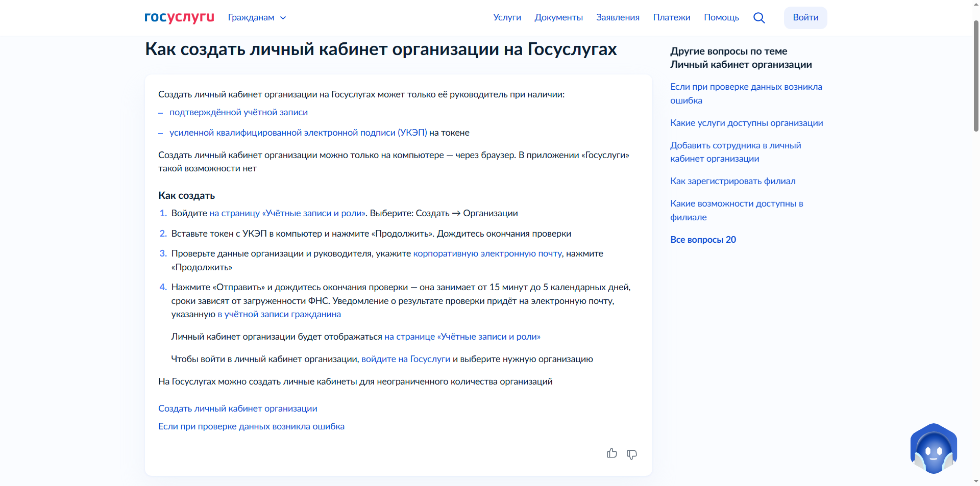Open link подтверждённой учётной записи
This screenshot has width=980, height=486.
coord(238,112)
